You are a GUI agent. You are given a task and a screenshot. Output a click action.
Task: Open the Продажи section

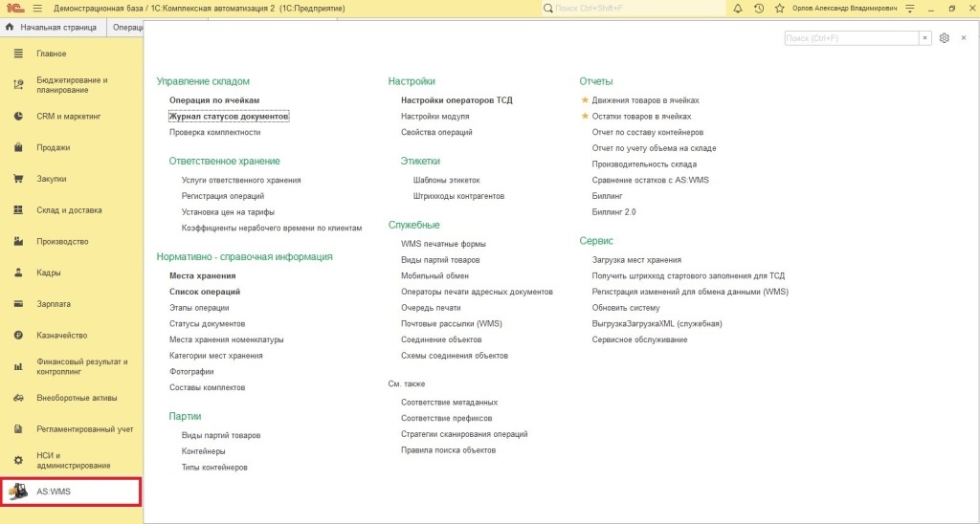click(x=54, y=147)
